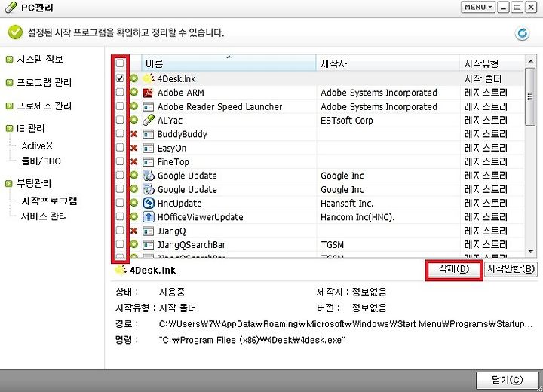Sort by 제작사 column header

388,63
